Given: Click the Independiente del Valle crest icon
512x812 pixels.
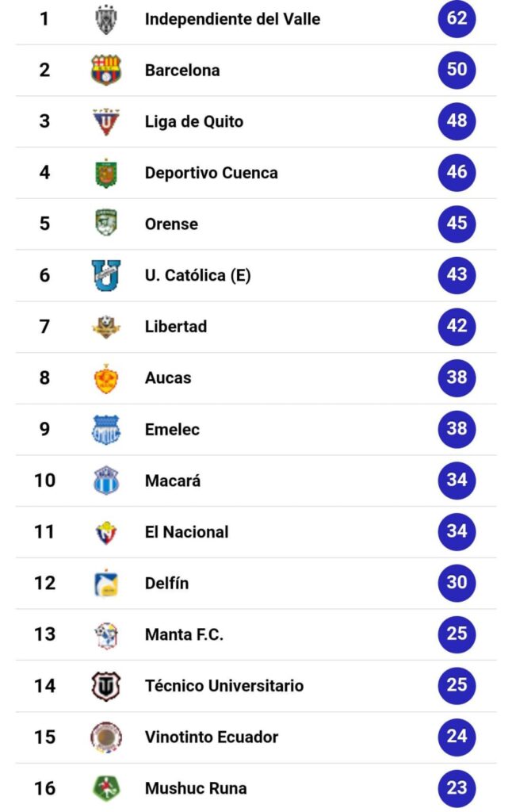Looking at the screenshot, I should [x=106, y=20].
